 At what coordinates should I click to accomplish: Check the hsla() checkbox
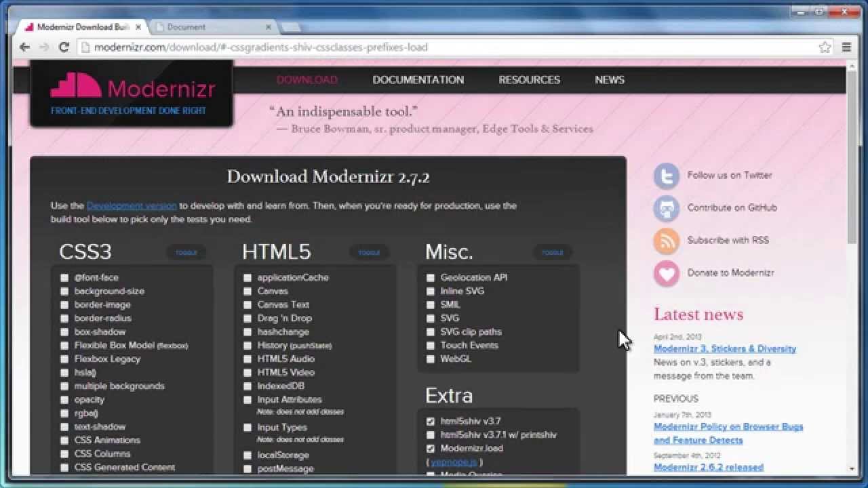click(64, 373)
